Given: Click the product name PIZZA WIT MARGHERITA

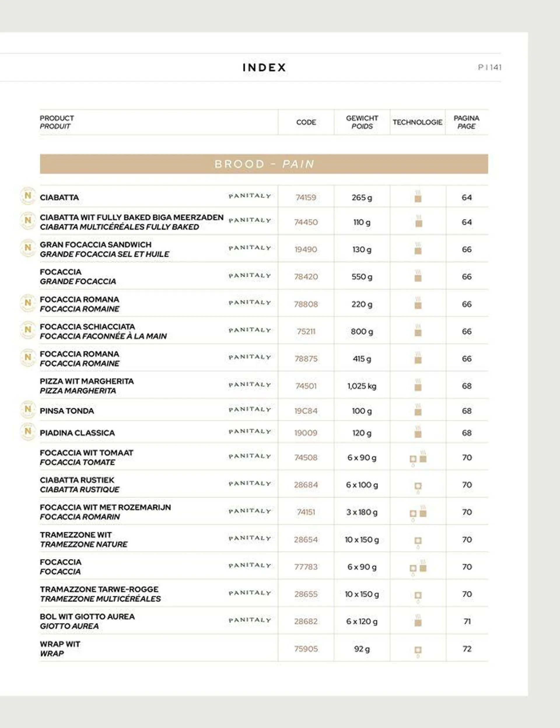Looking at the screenshot, I should (x=87, y=381).
